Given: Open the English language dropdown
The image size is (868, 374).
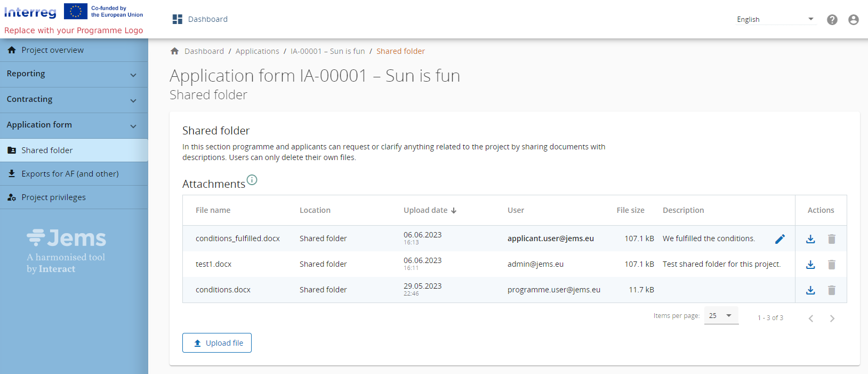Looking at the screenshot, I should click(775, 20).
